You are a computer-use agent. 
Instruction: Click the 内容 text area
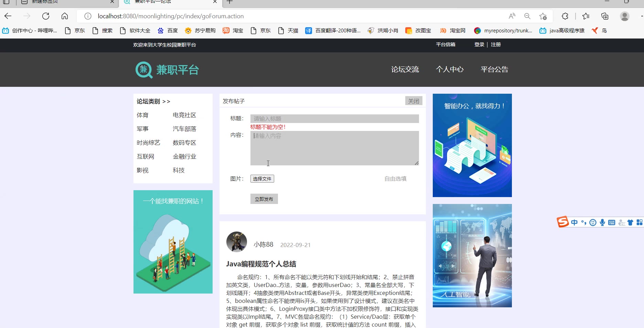point(334,148)
